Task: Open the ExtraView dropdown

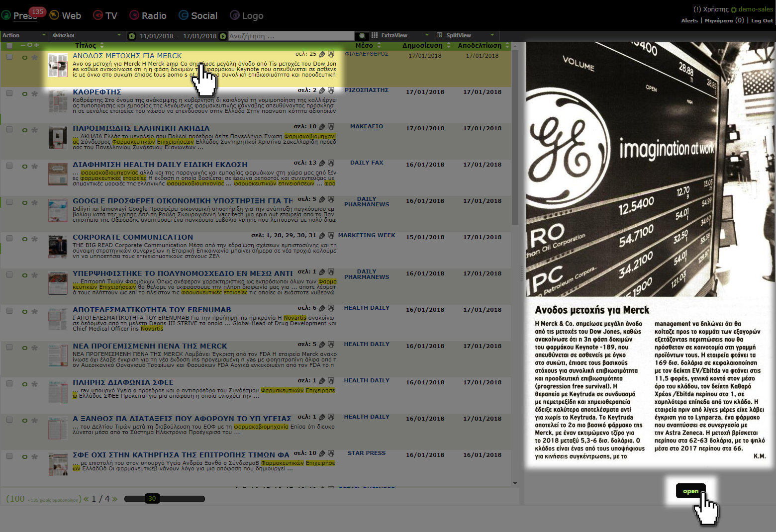Action: [401, 35]
